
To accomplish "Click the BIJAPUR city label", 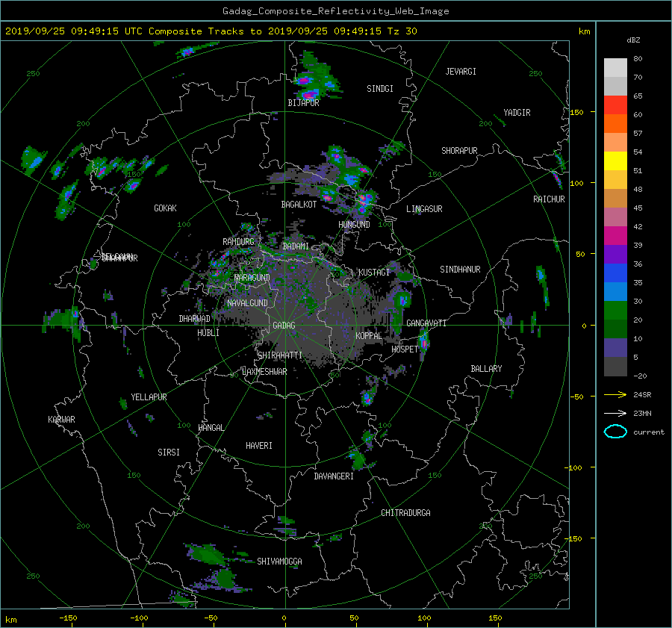I will click(303, 103).
